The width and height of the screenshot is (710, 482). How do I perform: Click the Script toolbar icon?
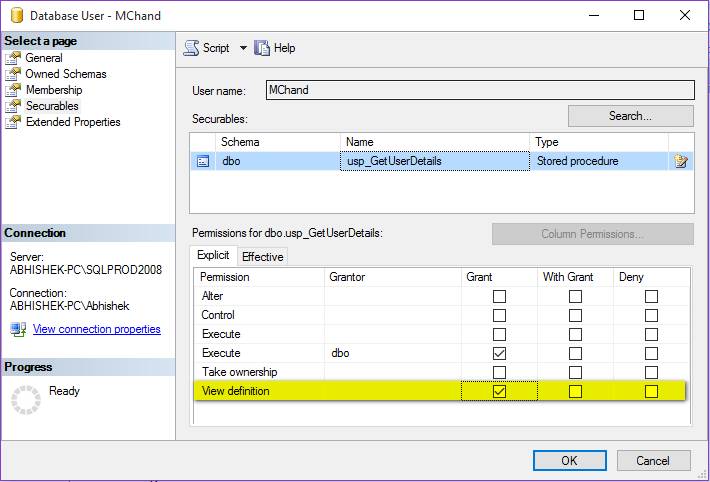[x=191, y=48]
